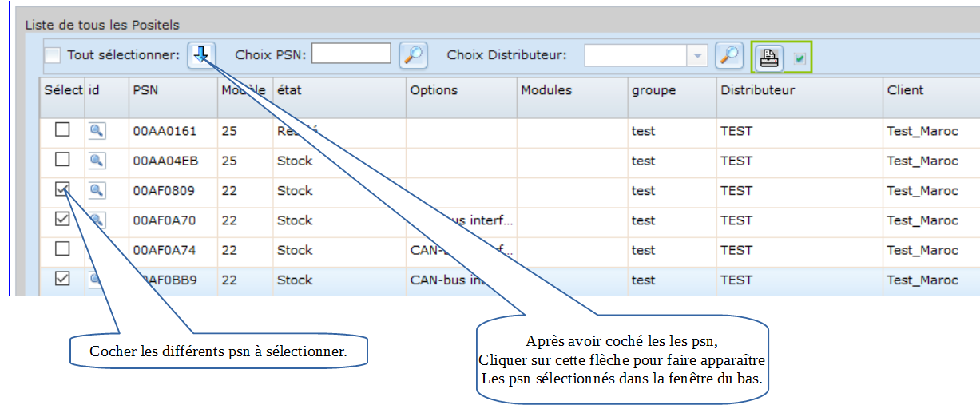Click the blue down-arrow transfer button
Viewport: 980px width, 413px height.
pyautogui.click(x=201, y=55)
